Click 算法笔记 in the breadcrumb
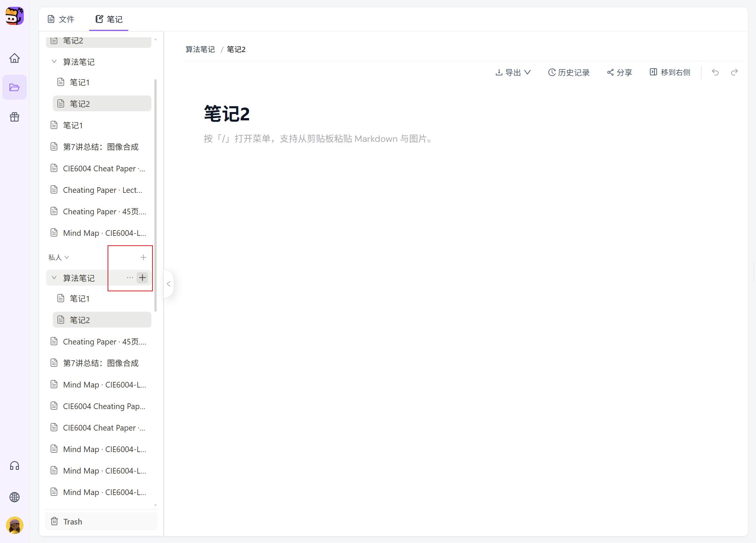This screenshot has height=543, width=756. 200,49
